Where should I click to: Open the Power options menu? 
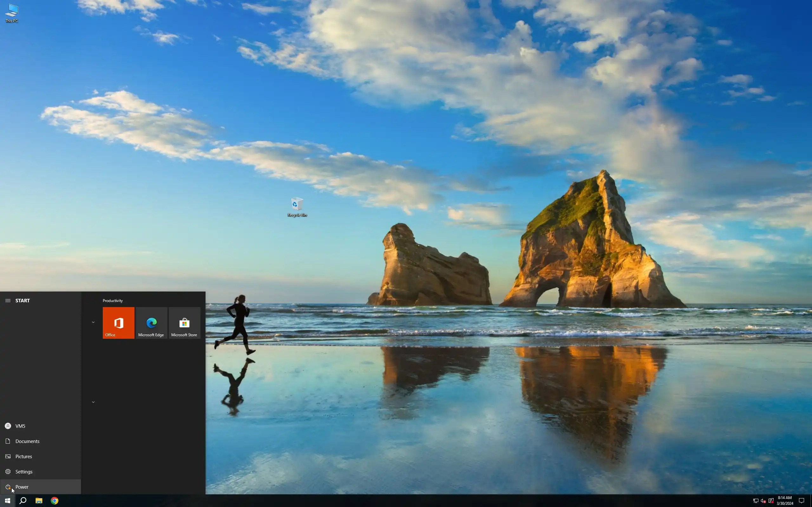22,486
